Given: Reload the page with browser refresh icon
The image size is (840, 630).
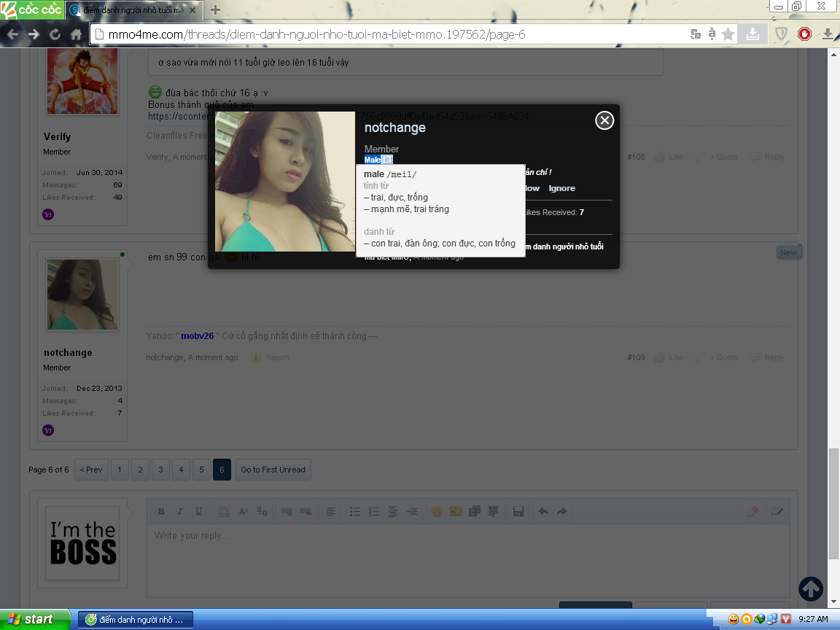Looking at the screenshot, I should tap(55, 34).
